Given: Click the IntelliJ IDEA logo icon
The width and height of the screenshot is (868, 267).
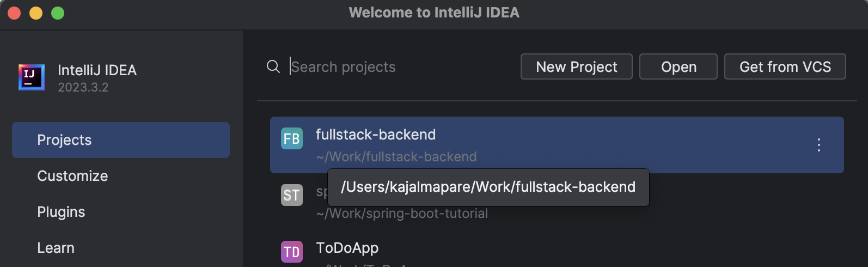Looking at the screenshot, I should click(31, 77).
